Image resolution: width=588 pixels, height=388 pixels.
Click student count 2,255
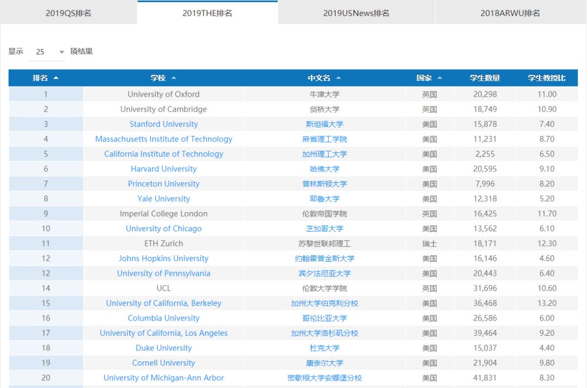click(485, 154)
